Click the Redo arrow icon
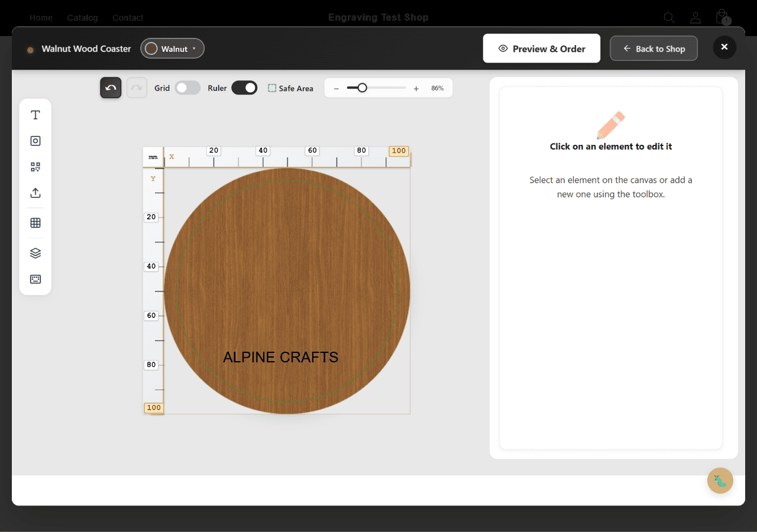 (x=137, y=87)
